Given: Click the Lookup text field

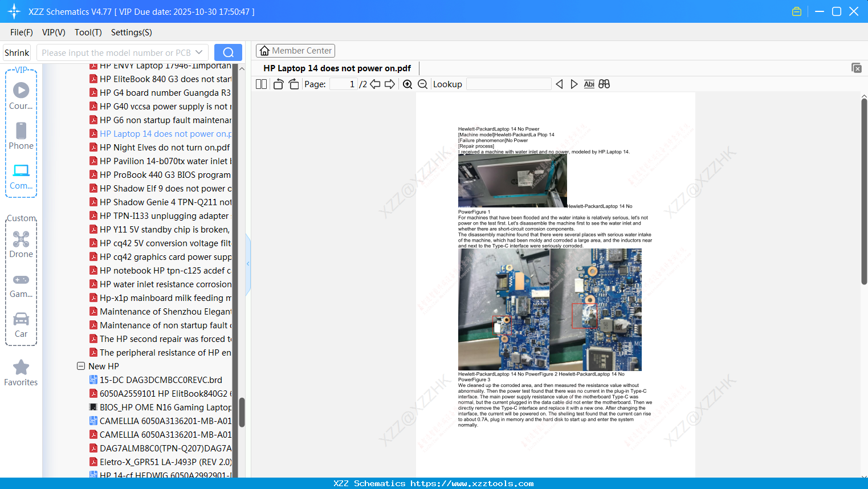Looking at the screenshot, I should pos(508,84).
